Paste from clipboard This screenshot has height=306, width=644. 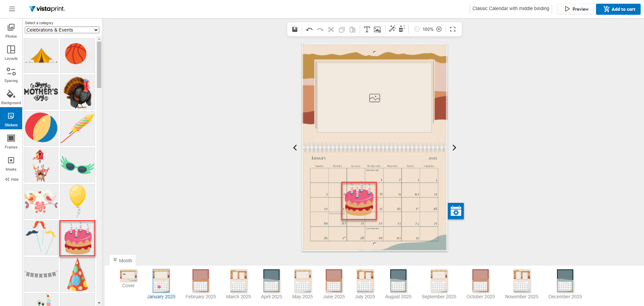(352, 29)
